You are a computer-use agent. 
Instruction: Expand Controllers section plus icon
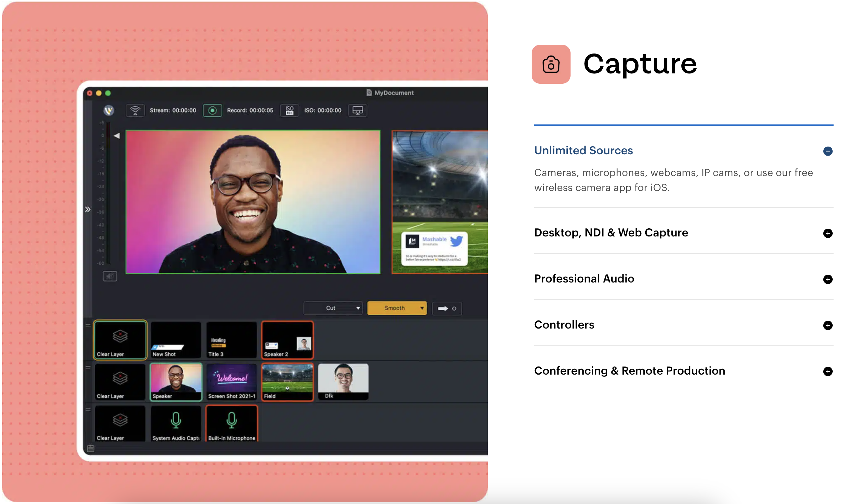click(x=828, y=325)
